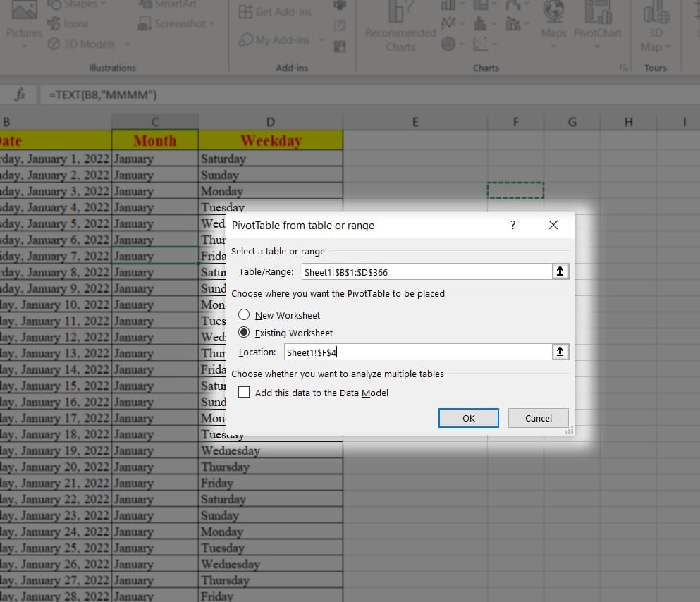Cancel the PivotTable dialog

coord(538,418)
